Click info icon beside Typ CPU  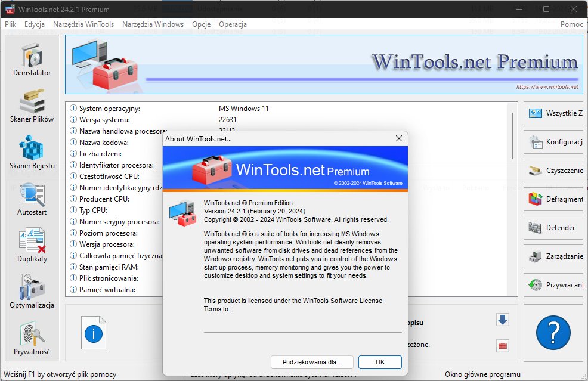pyautogui.click(x=73, y=210)
